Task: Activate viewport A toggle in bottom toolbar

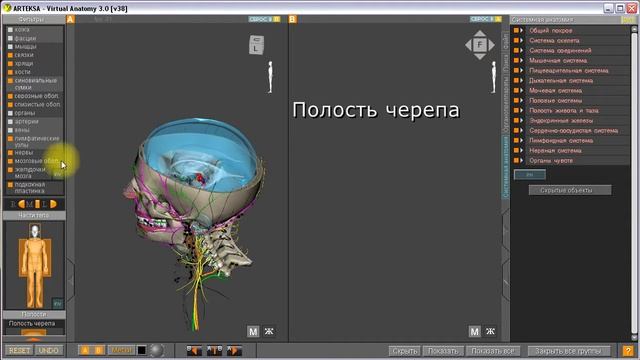Action: tap(85, 350)
